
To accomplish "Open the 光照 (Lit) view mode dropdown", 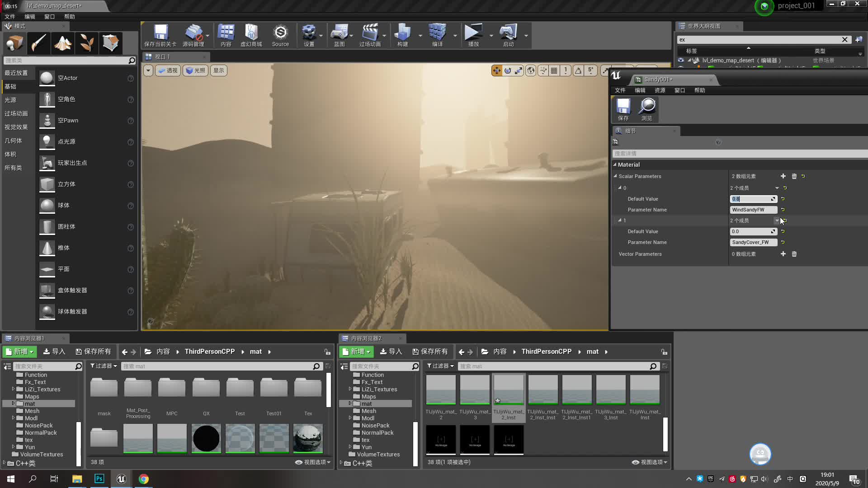I will point(195,70).
